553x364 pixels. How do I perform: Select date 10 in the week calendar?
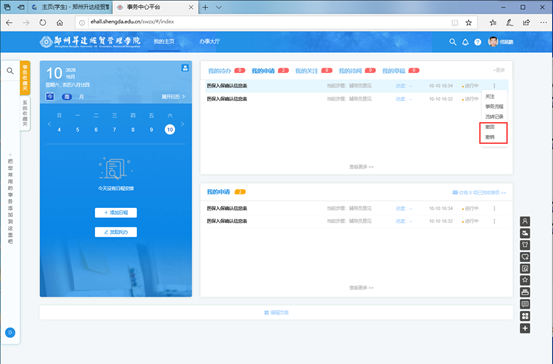(170, 129)
